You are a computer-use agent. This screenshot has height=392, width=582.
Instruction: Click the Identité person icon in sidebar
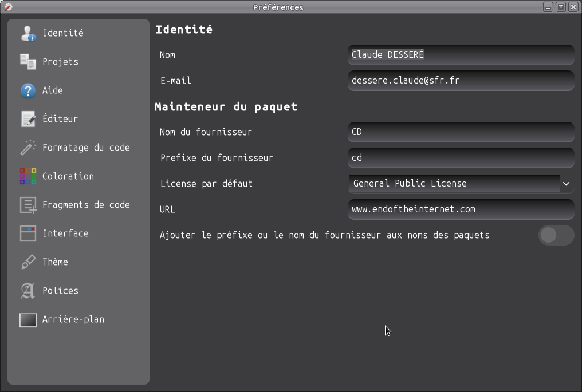(x=28, y=33)
